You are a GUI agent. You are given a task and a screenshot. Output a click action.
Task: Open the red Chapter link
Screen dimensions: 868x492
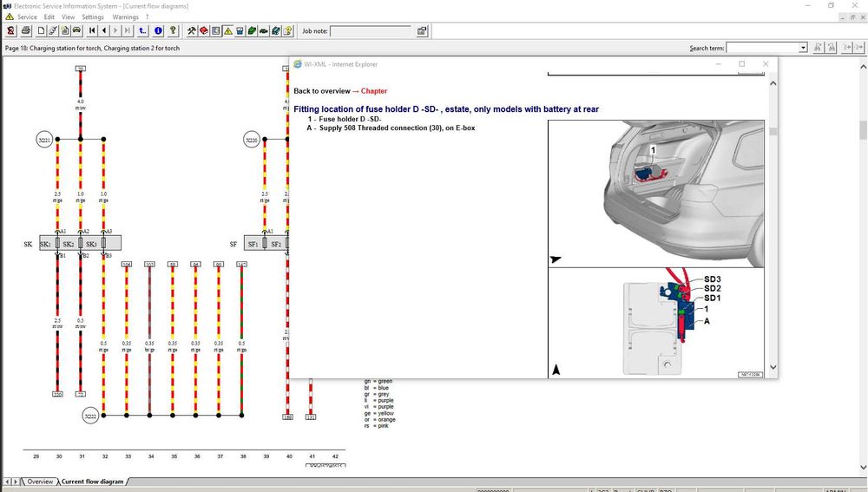click(x=373, y=91)
